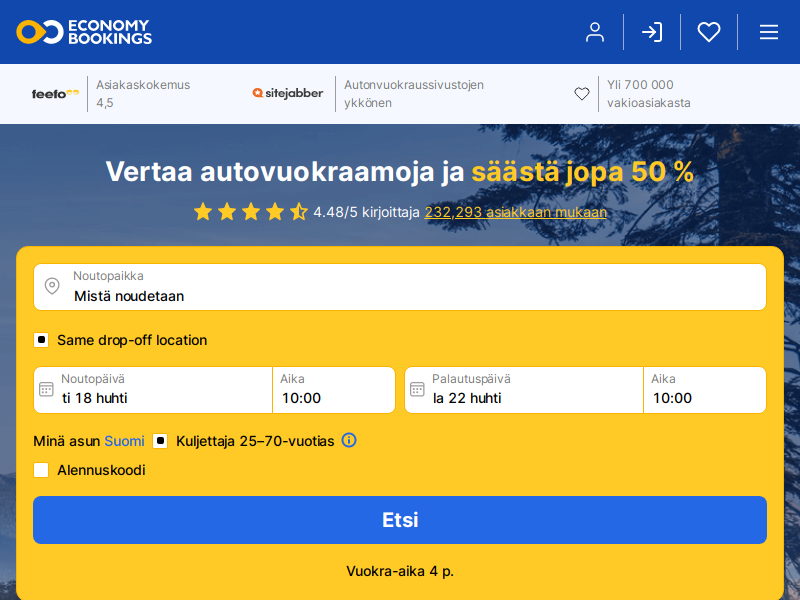Image resolution: width=800 pixels, height=600 pixels.
Task: Open favorites heart icon in header
Action: (x=709, y=32)
